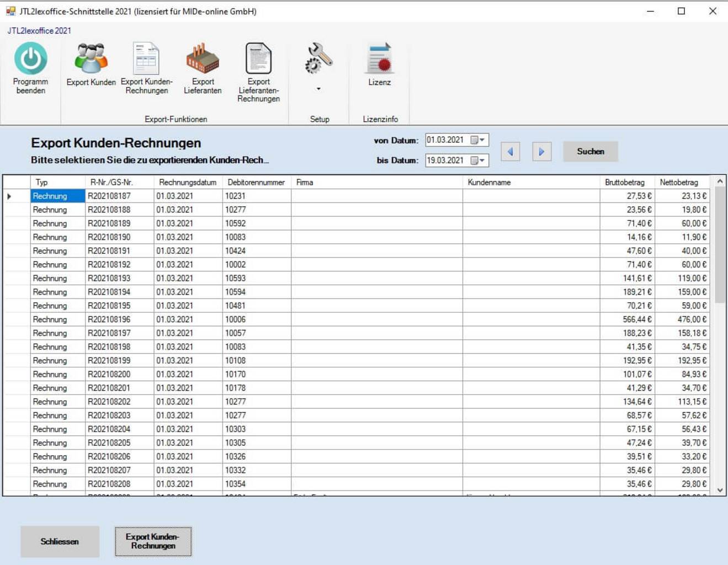Click the Setup wrench and gear icon
Screen dimensions: 728x565
click(x=318, y=58)
